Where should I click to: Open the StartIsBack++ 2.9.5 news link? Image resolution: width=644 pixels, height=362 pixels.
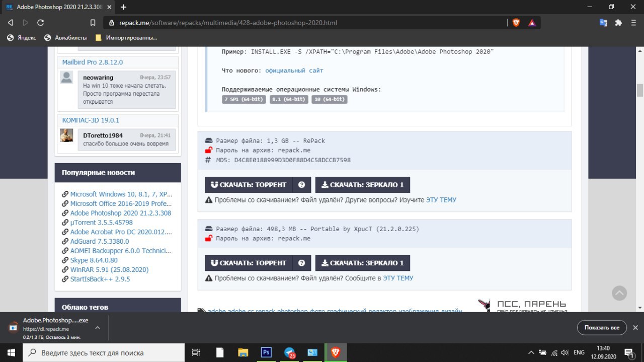[100, 279]
